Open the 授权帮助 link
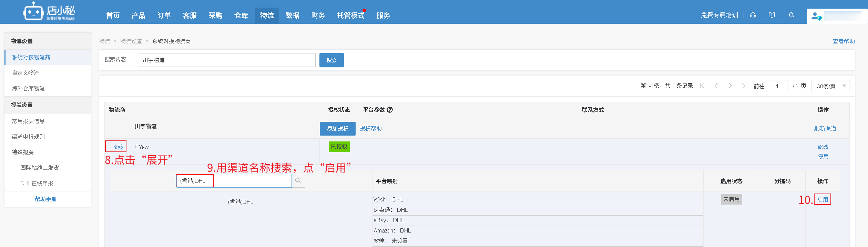 (x=370, y=128)
